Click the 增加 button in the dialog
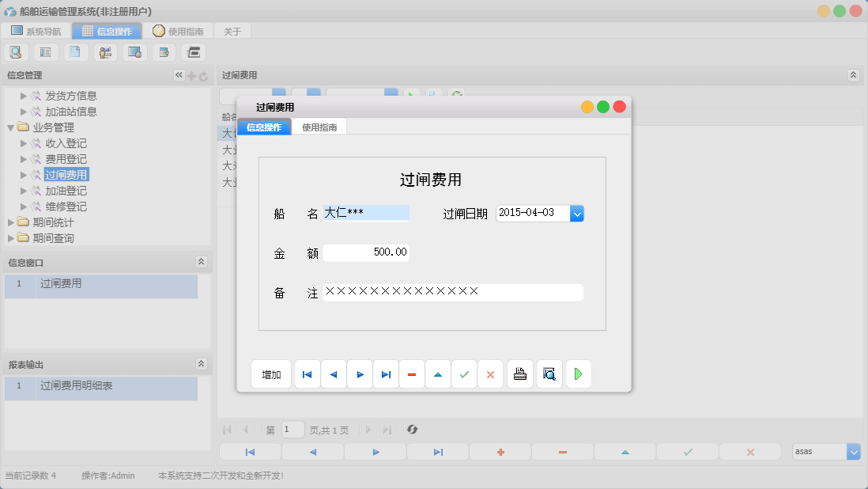The image size is (868, 489). [271, 373]
